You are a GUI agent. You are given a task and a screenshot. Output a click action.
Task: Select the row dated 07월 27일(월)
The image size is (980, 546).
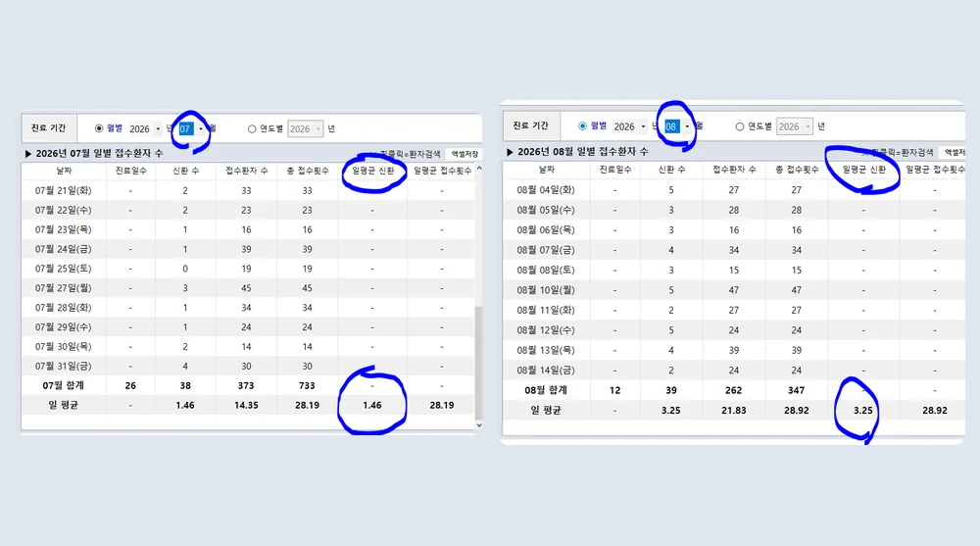(x=248, y=287)
